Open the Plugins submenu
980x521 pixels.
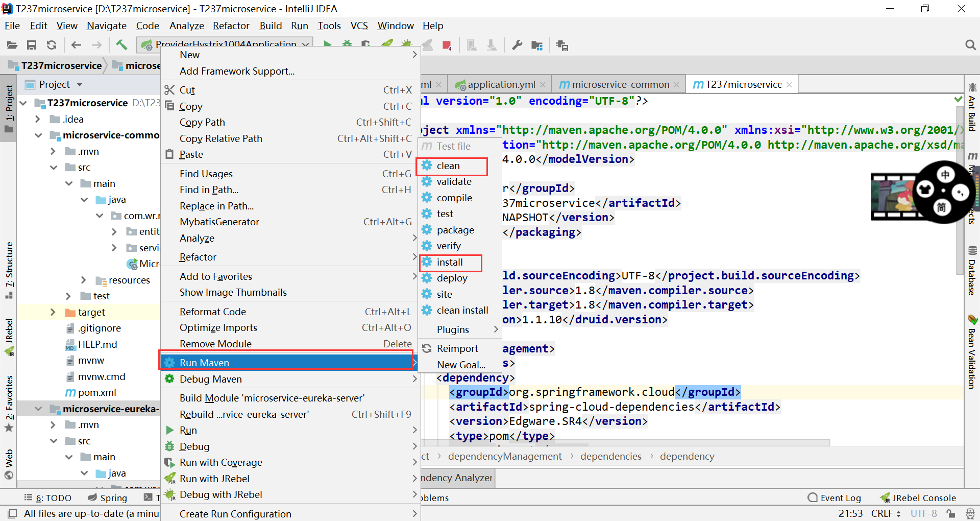click(459, 329)
